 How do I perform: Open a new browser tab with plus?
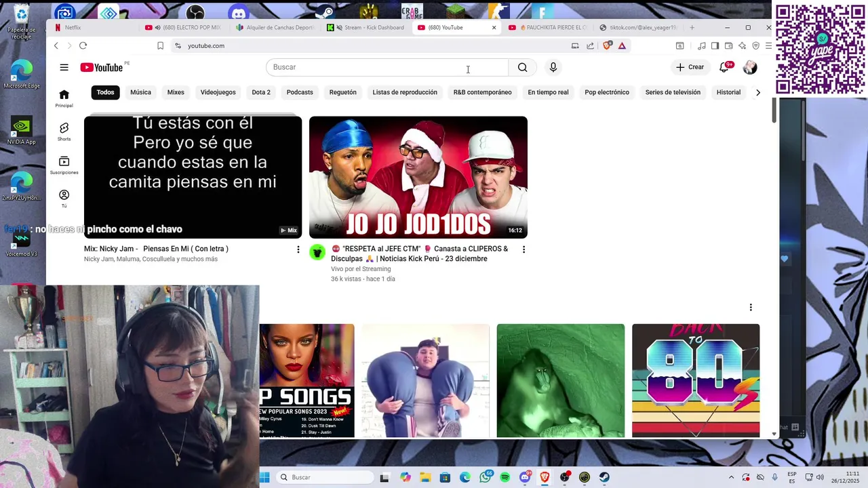point(692,28)
